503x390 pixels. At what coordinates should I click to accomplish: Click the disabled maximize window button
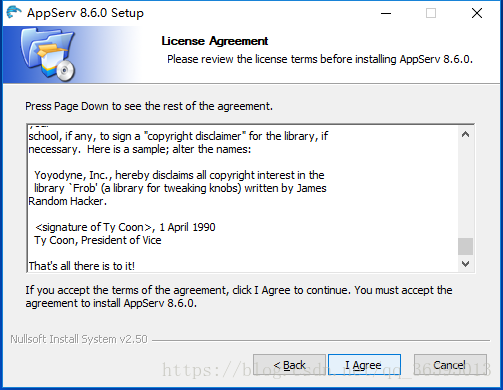click(431, 13)
